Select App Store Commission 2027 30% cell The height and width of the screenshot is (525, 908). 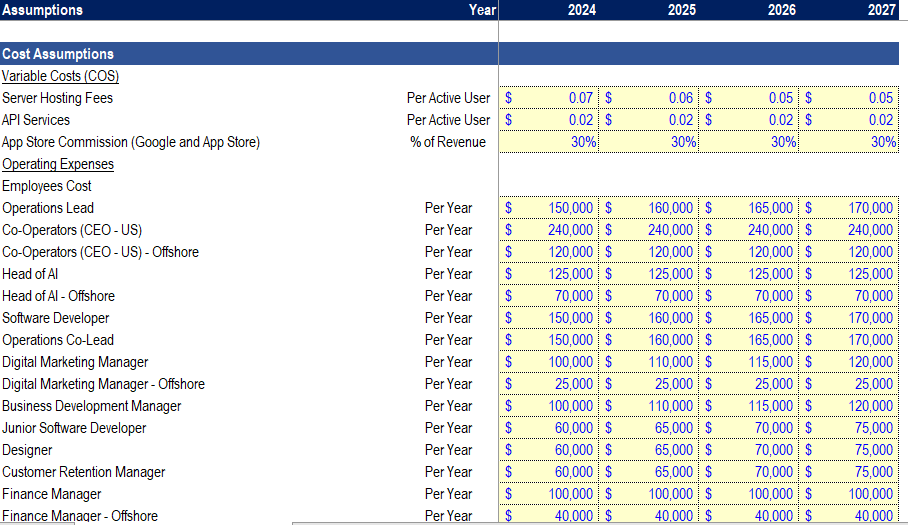pos(849,142)
